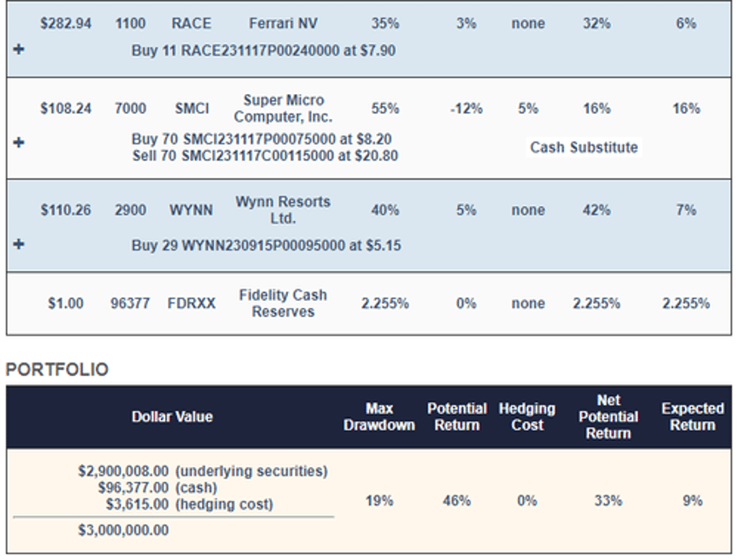Click the Dollar Value column header
The image size is (738, 560).
[x=172, y=417]
